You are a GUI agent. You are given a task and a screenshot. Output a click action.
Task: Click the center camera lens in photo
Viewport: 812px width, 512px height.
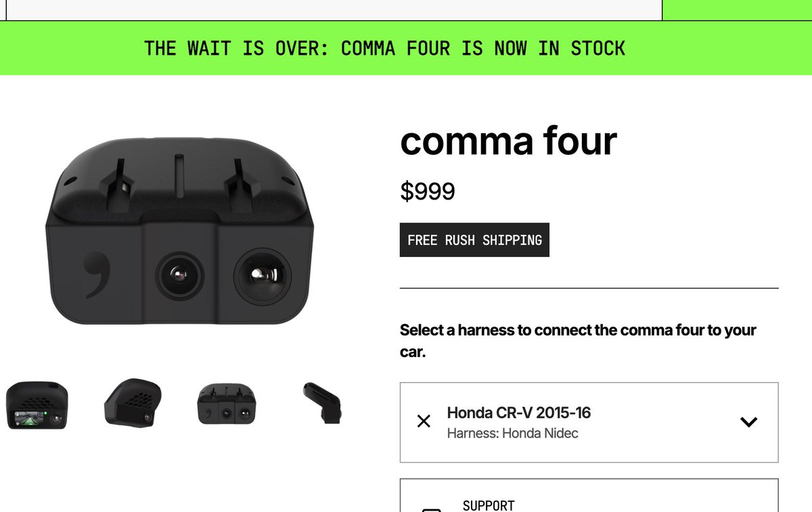tap(179, 275)
